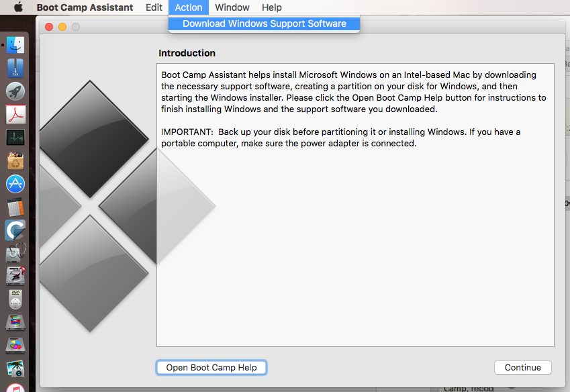570x392 pixels.
Task: Click the recycle box app icon in Dock
Action: pos(15,160)
